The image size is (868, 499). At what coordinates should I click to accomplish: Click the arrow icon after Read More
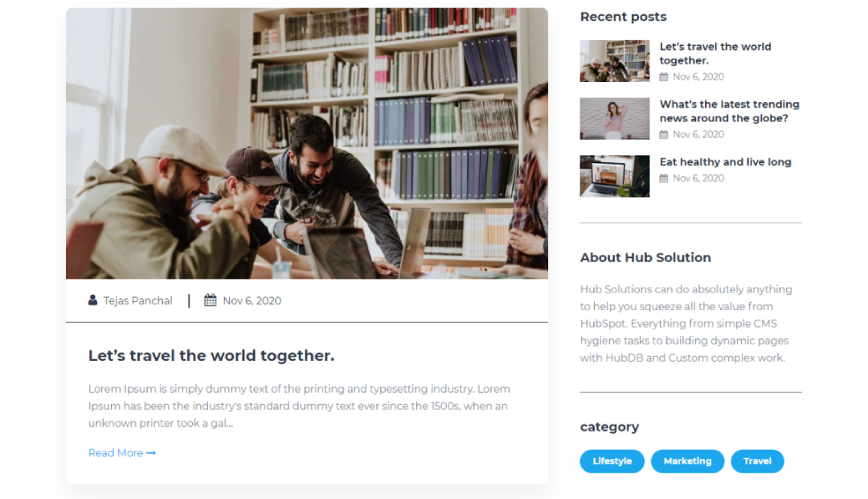click(150, 453)
